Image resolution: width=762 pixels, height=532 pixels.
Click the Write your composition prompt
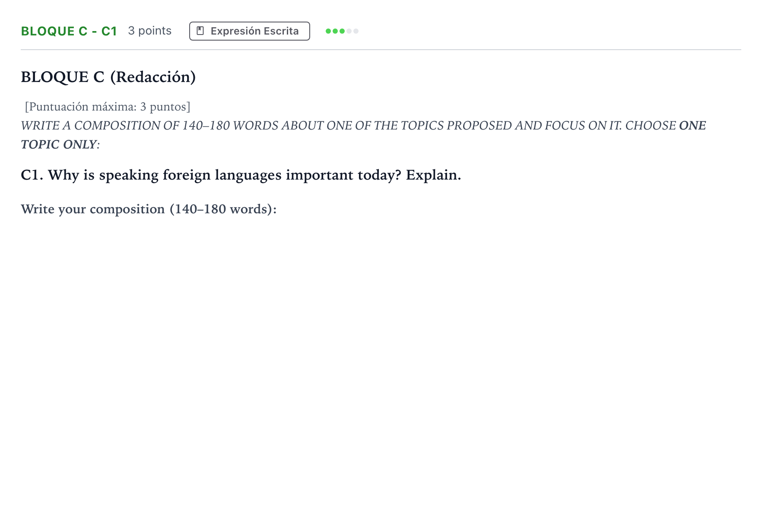tap(149, 209)
